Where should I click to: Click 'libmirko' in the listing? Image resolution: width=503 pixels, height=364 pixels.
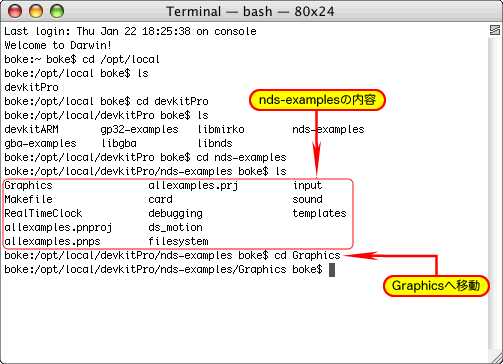click(221, 129)
